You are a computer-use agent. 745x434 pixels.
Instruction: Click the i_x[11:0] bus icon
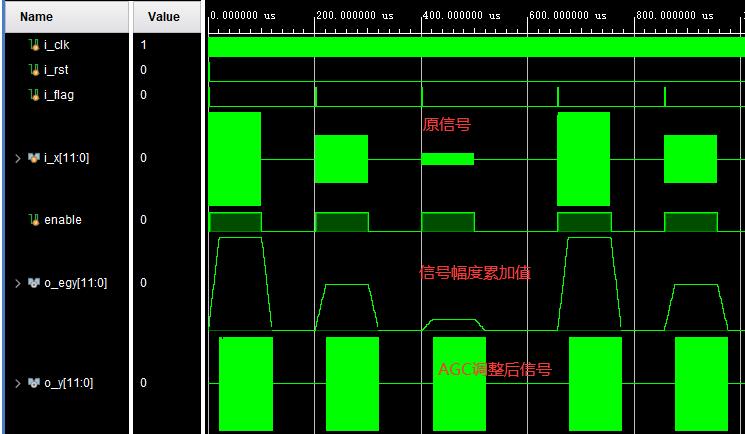[x=33, y=158]
